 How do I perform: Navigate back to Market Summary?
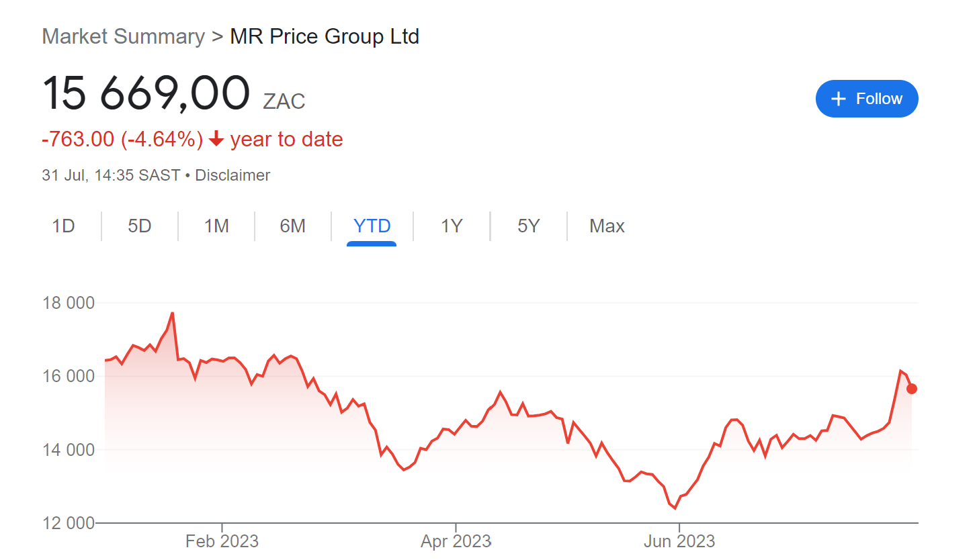tap(123, 36)
